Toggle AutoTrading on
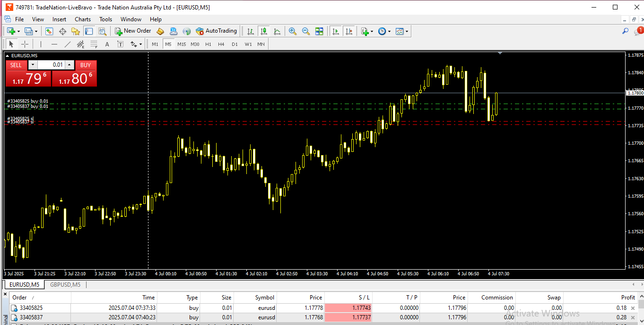The image size is (644, 325). 216,31
